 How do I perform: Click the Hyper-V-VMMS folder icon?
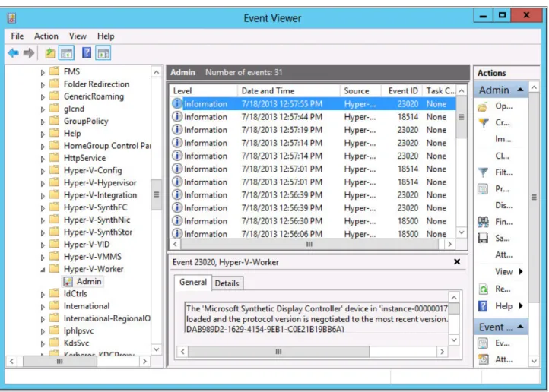(54, 257)
